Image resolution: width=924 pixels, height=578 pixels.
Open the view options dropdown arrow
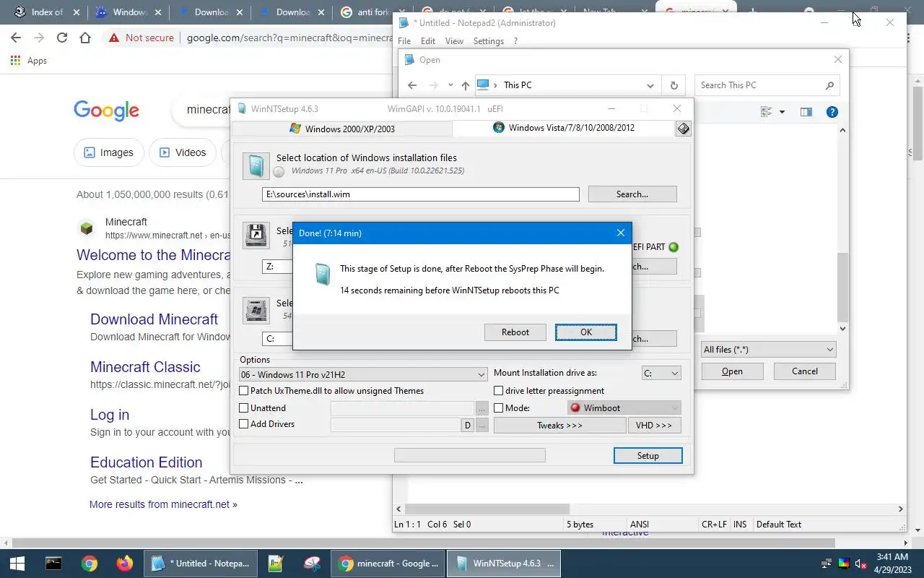click(782, 112)
